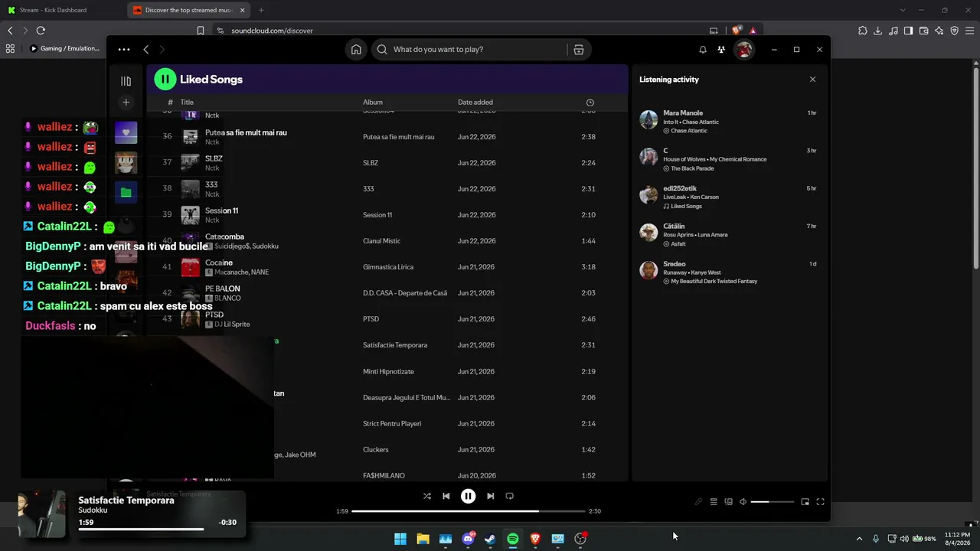Open Steam from the taskbar
Screen dimensions: 980x551
(x=490, y=539)
